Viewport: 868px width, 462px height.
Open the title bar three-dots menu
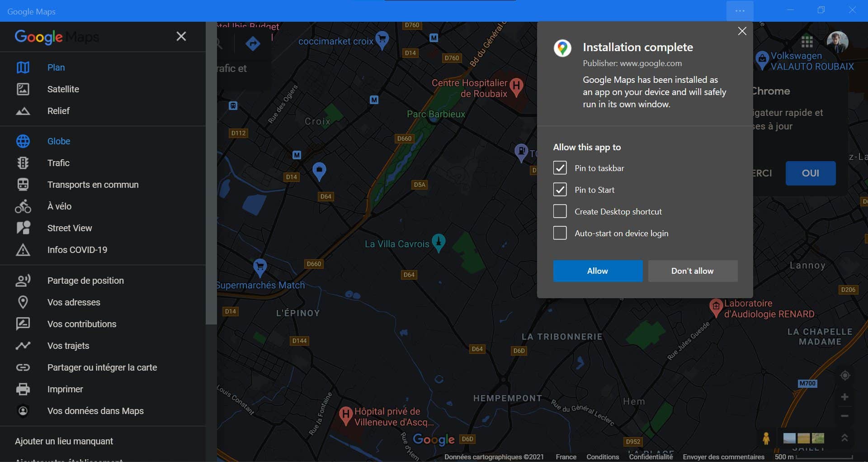pos(740,11)
